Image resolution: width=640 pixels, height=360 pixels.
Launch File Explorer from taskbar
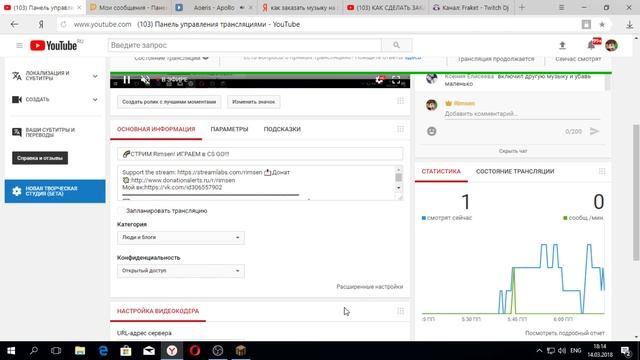pyautogui.click(x=80, y=351)
